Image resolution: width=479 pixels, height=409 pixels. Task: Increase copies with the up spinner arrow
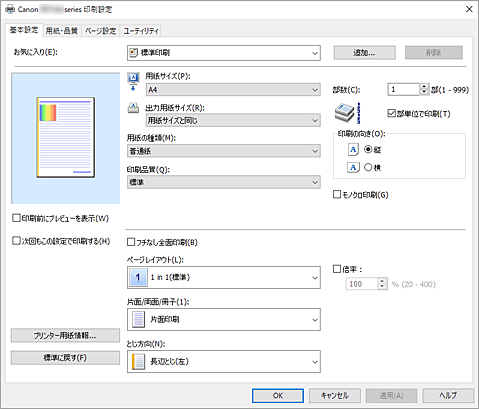click(x=424, y=87)
